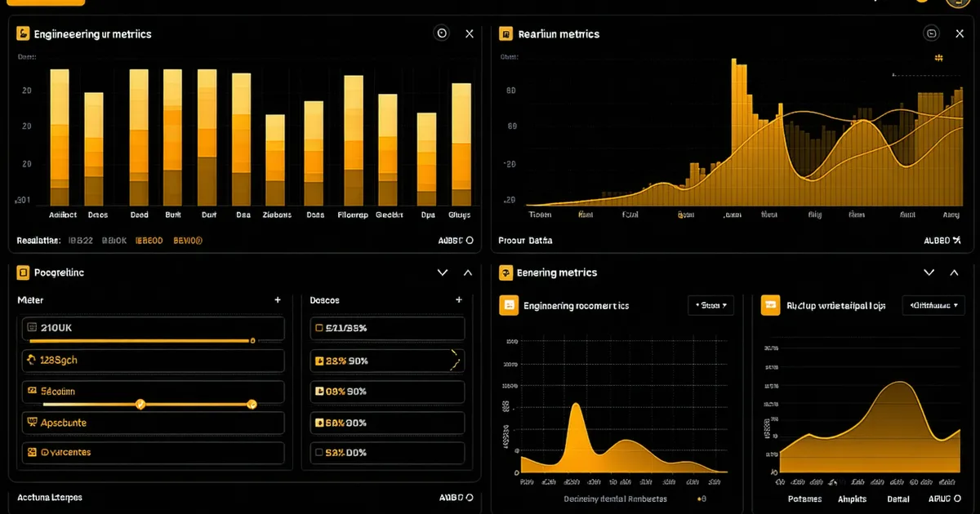Screen dimensions: 980x514
Task: Add a new item with Doscos plus icon
Action: point(458,300)
